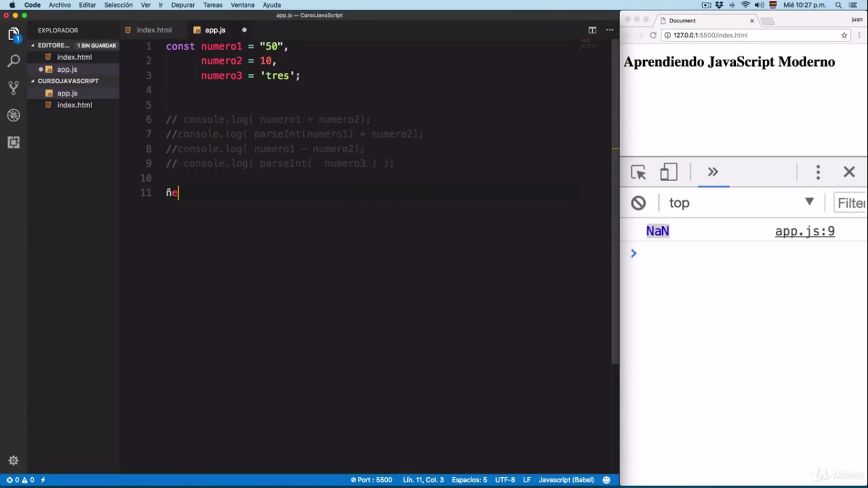Click the errors and warnings counter
The image size is (868, 488).
[x=15, y=480]
